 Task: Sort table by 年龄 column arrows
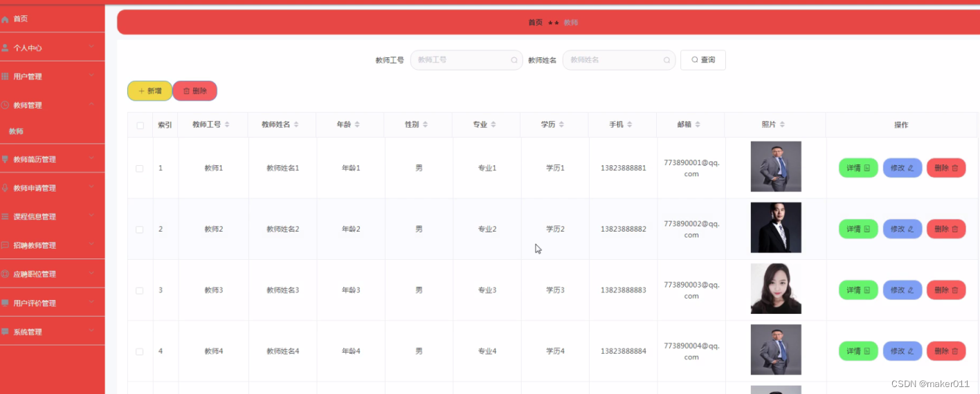358,124
